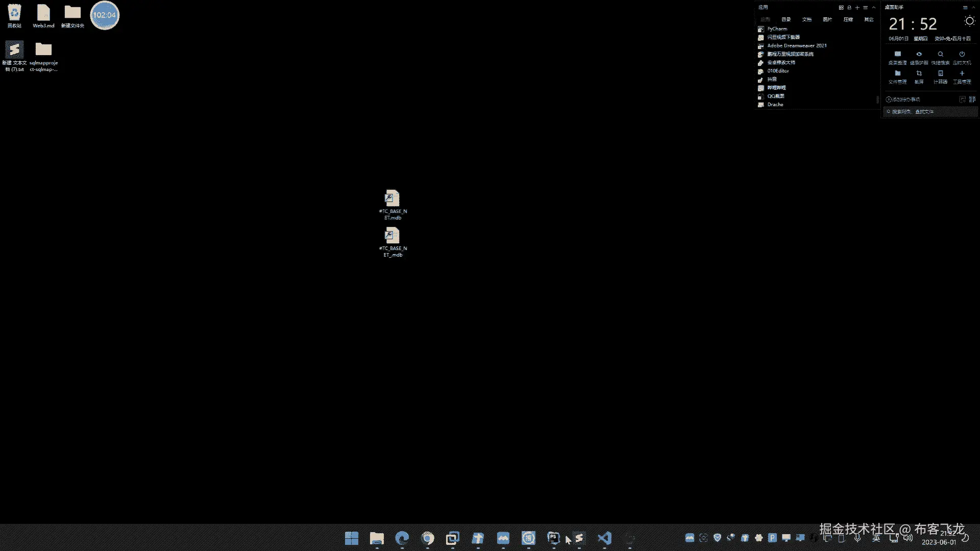This screenshot has width=980, height=551.
Task: Launch Microsoft Edge from taskbar
Action: (402, 538)
